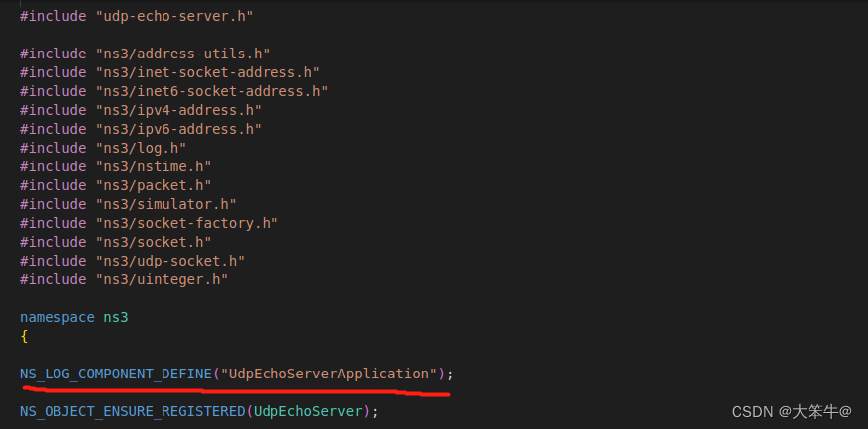Click the NS_OBJECT_ENSURE_REGISTERED macro
868x429 pixels.
(x=133, y=412)
